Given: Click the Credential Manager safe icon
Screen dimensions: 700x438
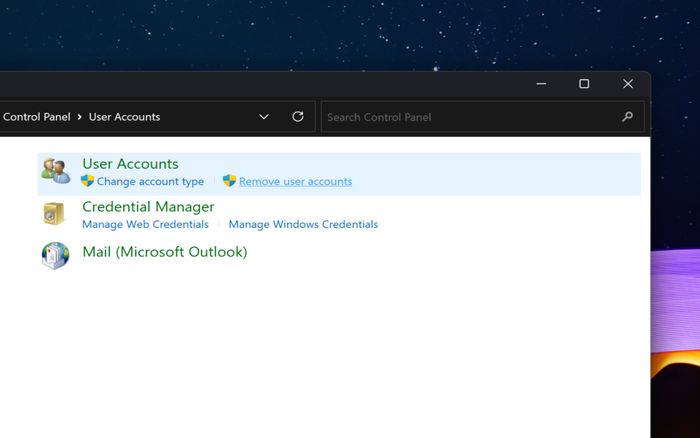Looking at the screenshot, I should tap(55, 214).
